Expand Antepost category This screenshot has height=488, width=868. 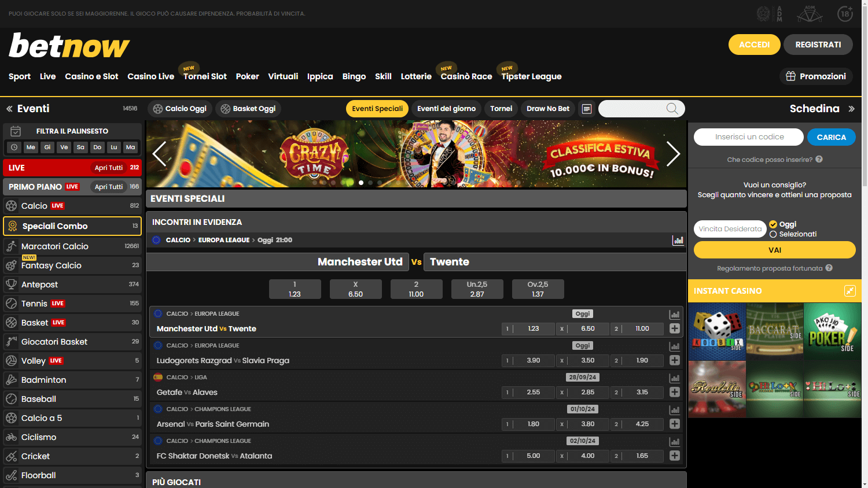(72, 284)
